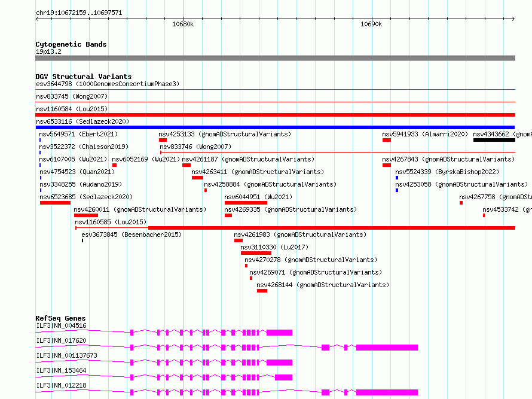Click the ILF3|NM_004516 transcript label
The image size is (532, 399).
coord(62,325)
